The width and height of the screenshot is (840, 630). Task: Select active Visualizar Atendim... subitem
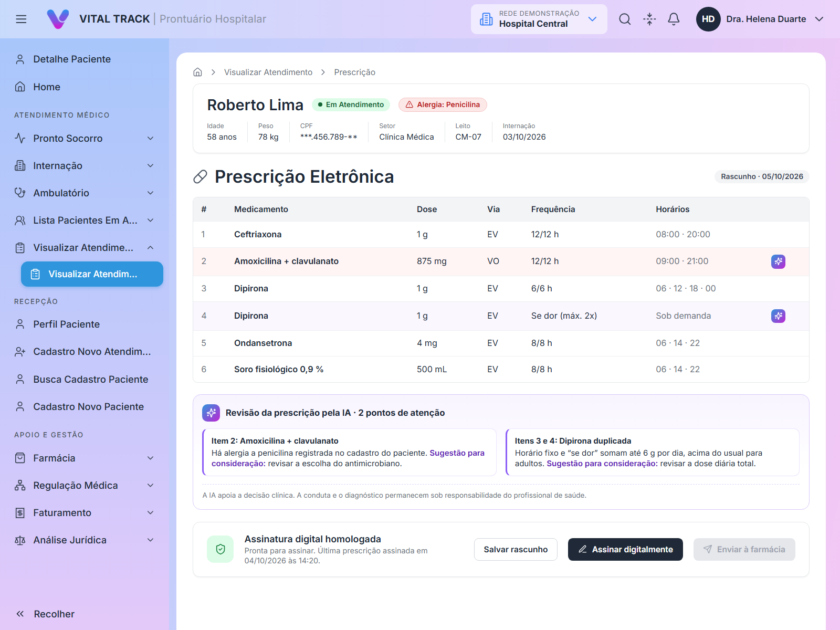[x=92, y=274]
